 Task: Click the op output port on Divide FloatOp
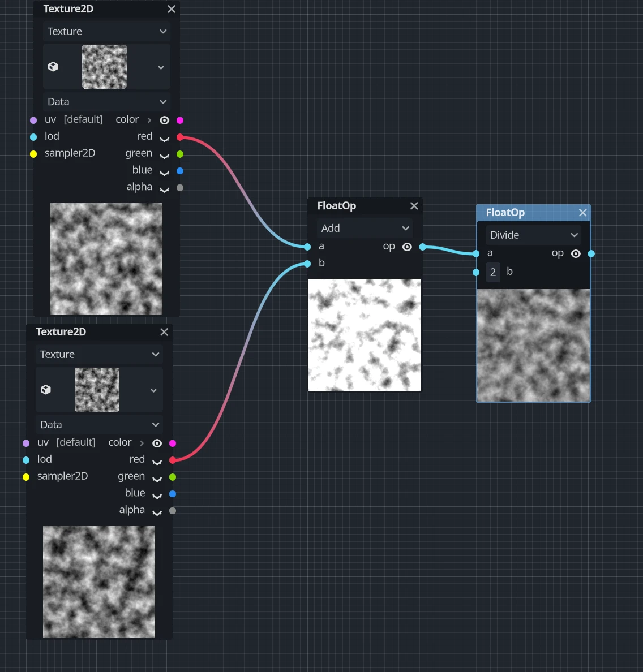click(591, 254)
